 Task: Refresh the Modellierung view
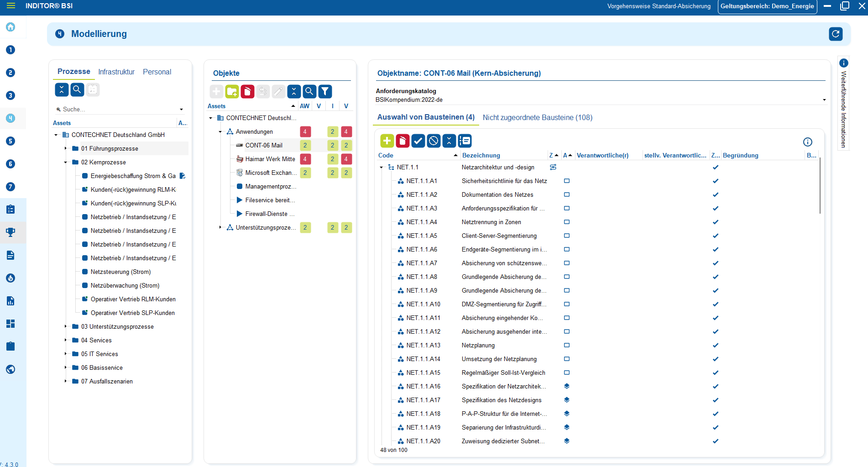[836, 34]
